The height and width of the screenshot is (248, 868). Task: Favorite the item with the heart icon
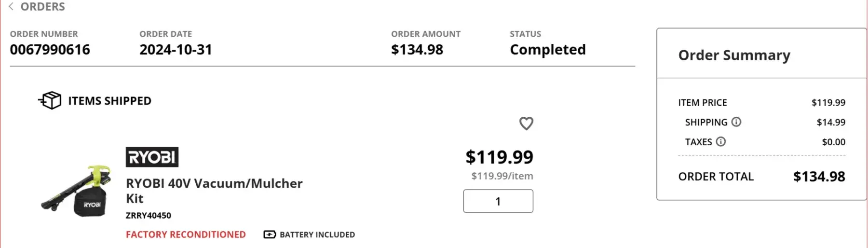click(x=526, y=124)
